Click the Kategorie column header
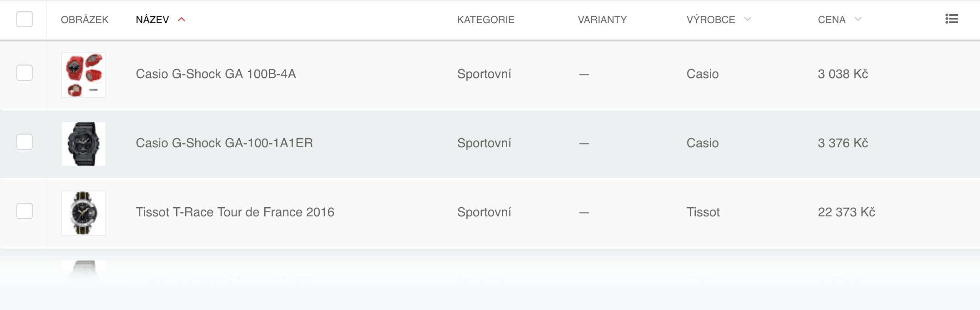Viewport: 980px width, 310px height. [x=485, y=20]
